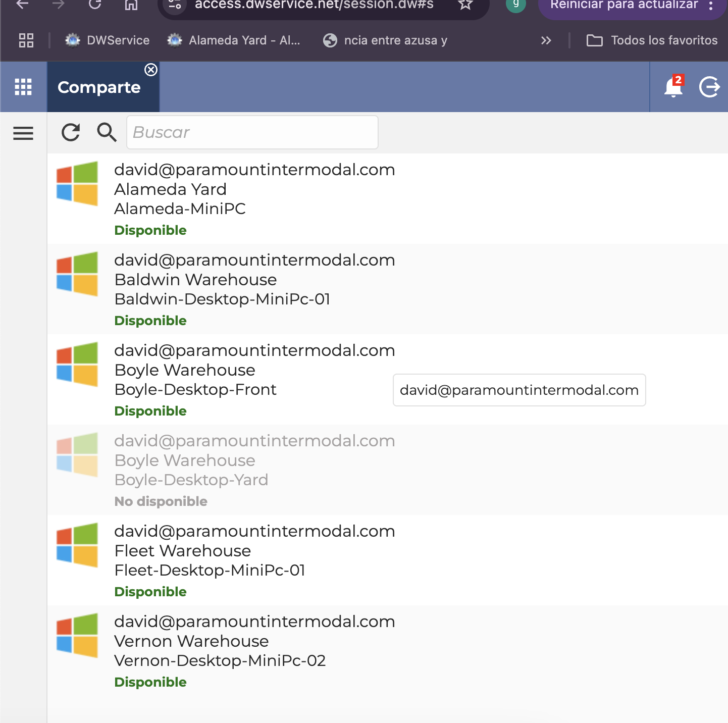Click Disponible status of Vernon-Desktop-MiniPc-02
This screenshot has height=723, width=728.
coord(150,682)
